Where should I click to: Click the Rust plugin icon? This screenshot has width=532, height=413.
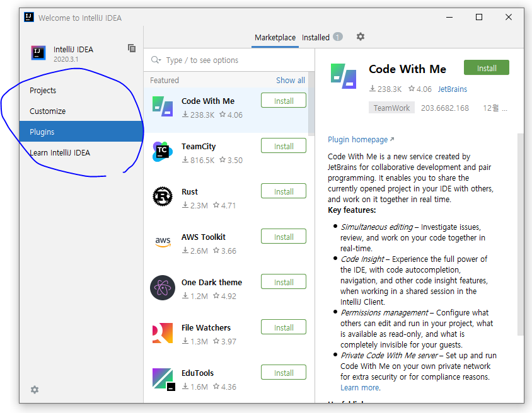point(163,196)
